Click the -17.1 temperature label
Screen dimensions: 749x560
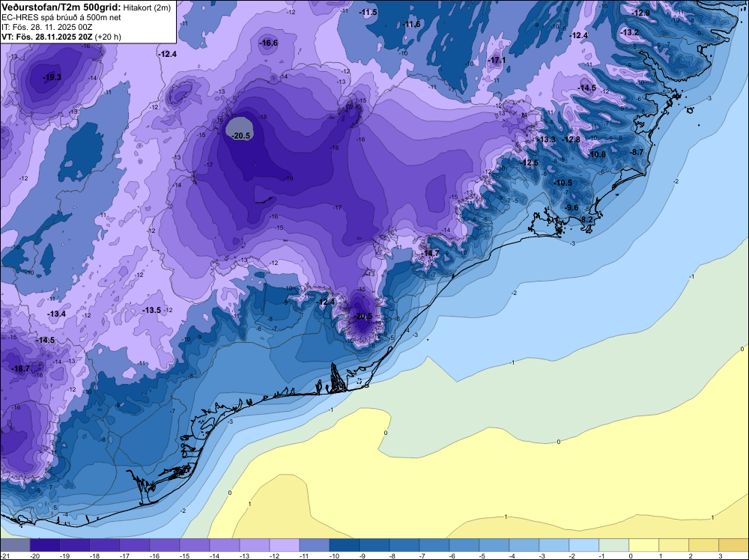click(497, 60)
